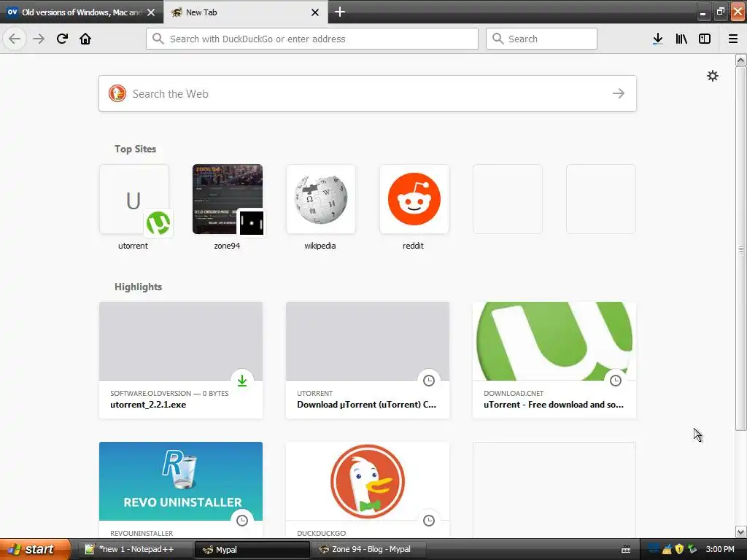The image size is (747, 560).
Task: Open New Tab preferences gear
Action: (x=712, y=76)
